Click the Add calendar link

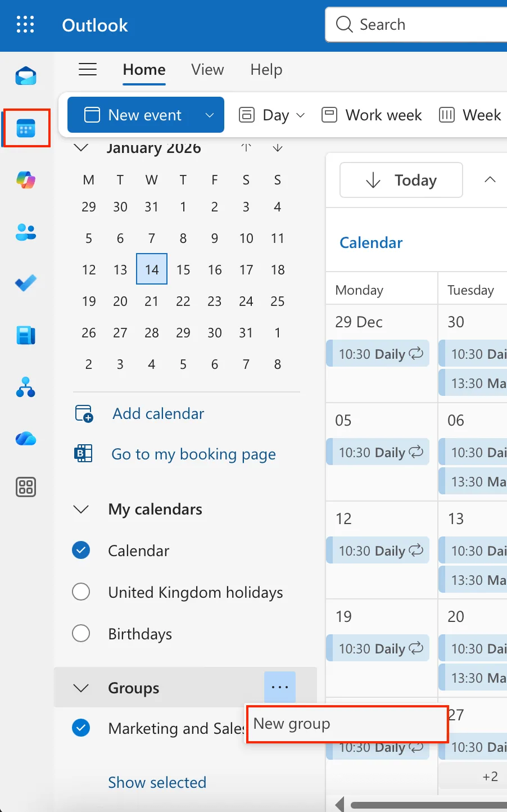(x=158, y=413)
